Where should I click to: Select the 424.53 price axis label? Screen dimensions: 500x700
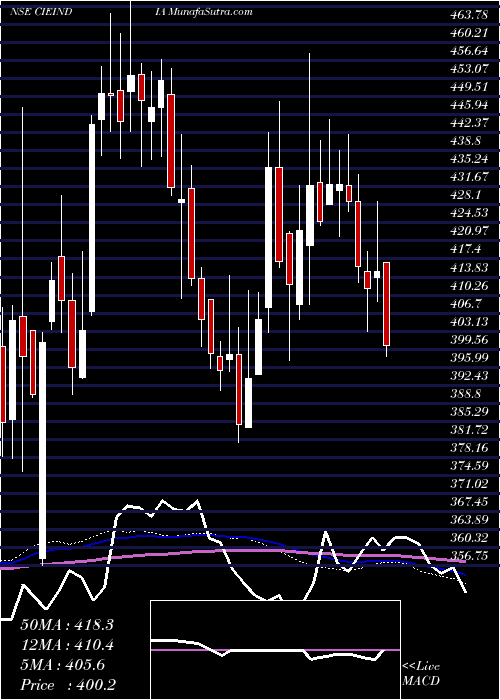[468, 213]
